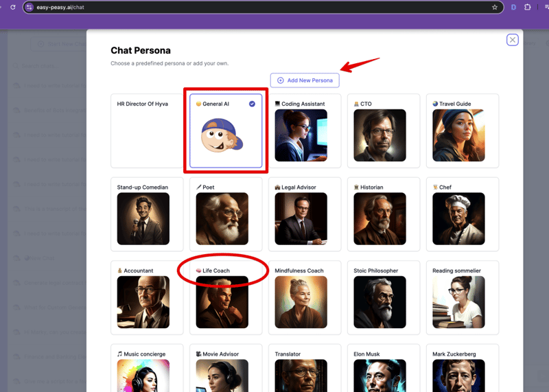Screen dimensions: 549x392
Task: Close the Chat Persona dialog
Action: click(x=513, y=40)
